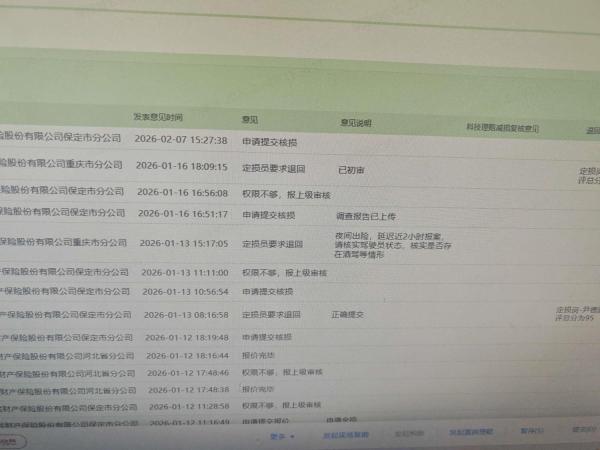600x450 pixels.
Task: Select the row dated 2026-01-16 18:09:15
Action: tap(300, 167)
